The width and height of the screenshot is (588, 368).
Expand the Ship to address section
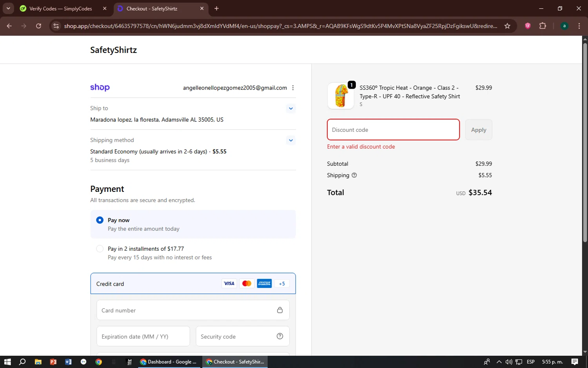[x=290, y=108]
